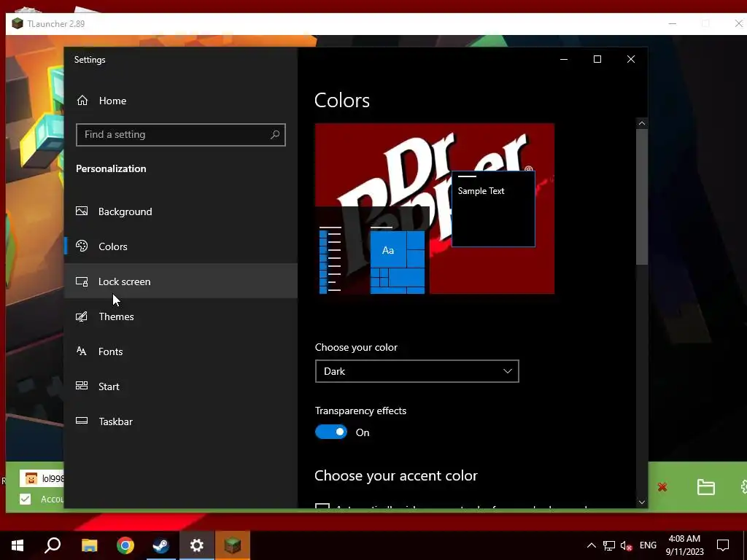The width and height of the screenshot is (747, 560).
Task: Click the network icon in system tray
Action: 609,545
